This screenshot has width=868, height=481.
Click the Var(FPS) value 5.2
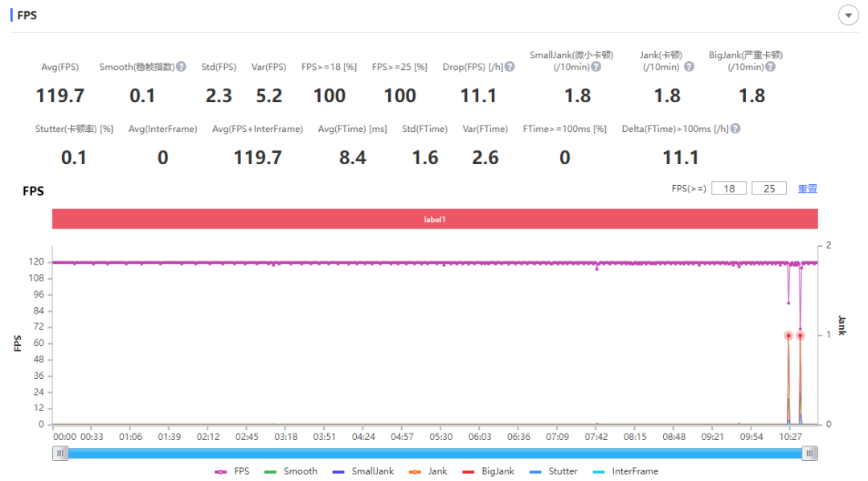269,95
